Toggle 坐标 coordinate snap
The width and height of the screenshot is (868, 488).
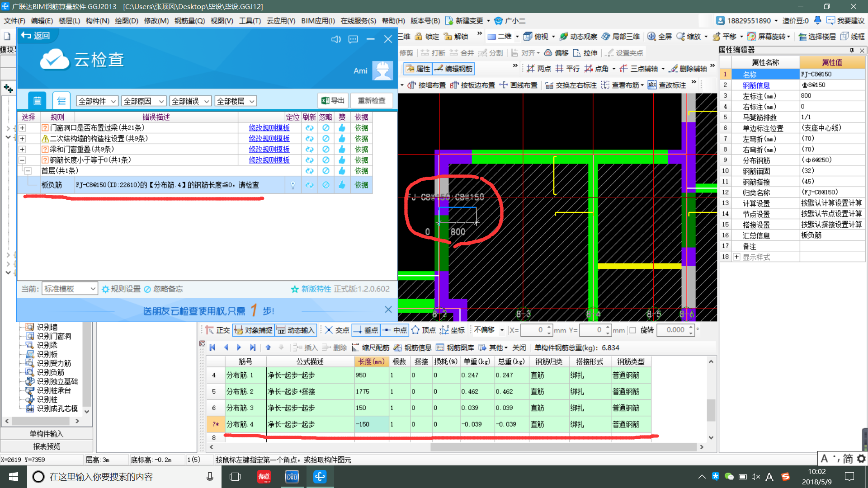coord(452,330)
